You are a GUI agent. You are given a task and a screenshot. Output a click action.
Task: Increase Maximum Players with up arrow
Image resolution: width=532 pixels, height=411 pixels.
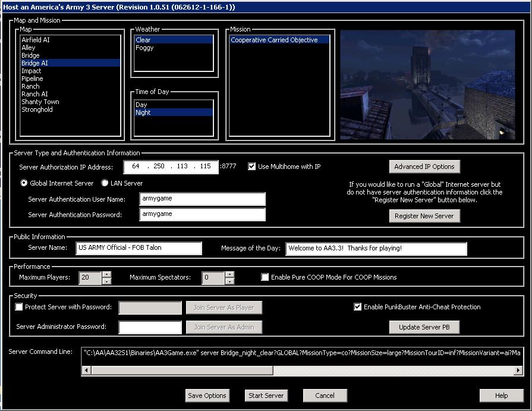106,275
